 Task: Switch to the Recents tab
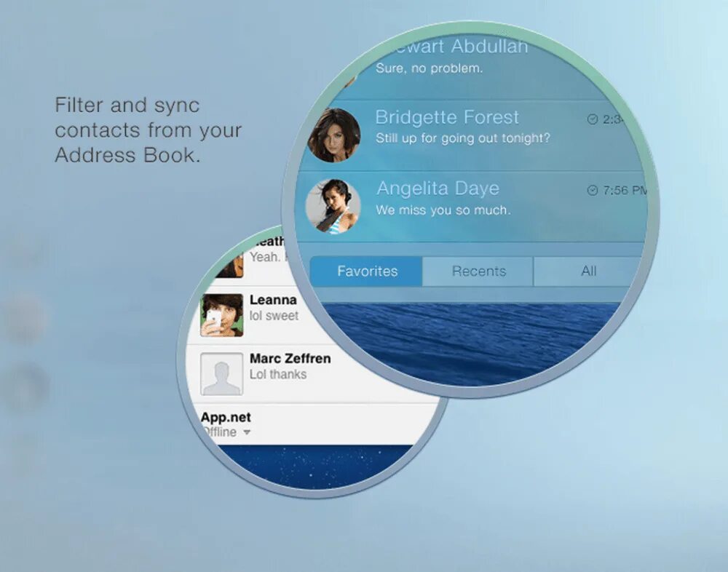[478, 271]
